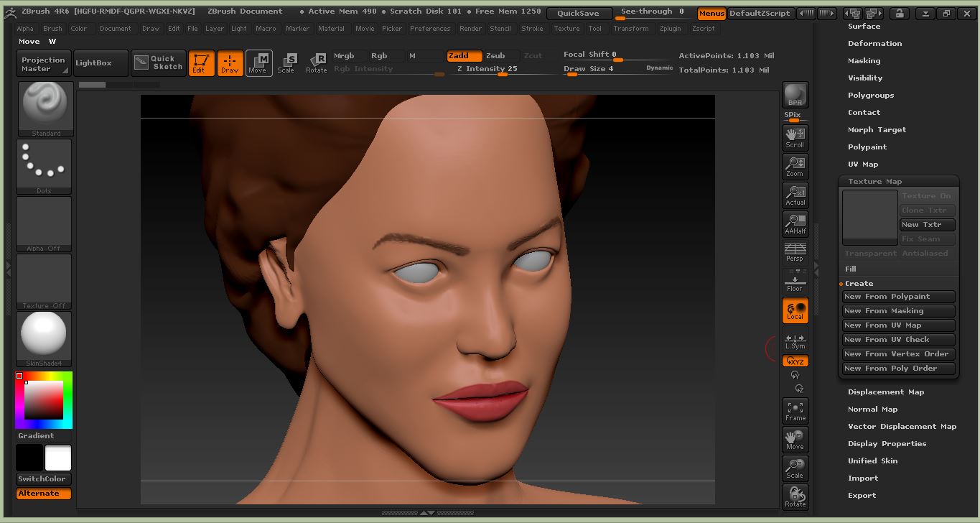Enable Rgb painting mode

click(388, 56)
